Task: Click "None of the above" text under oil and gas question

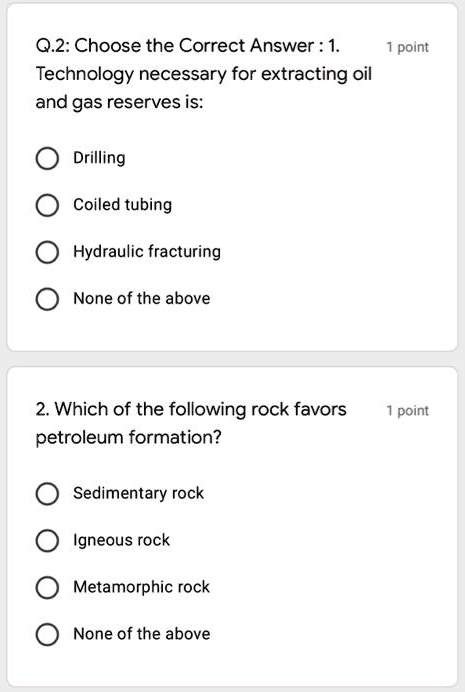Action: tap(142, 298)
